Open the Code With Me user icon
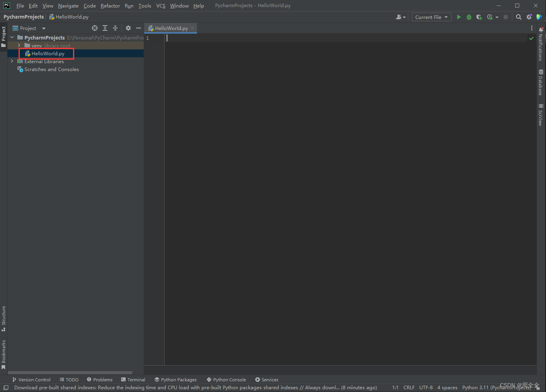This screenshot has width=546, height=392. (x=401, y=17)
